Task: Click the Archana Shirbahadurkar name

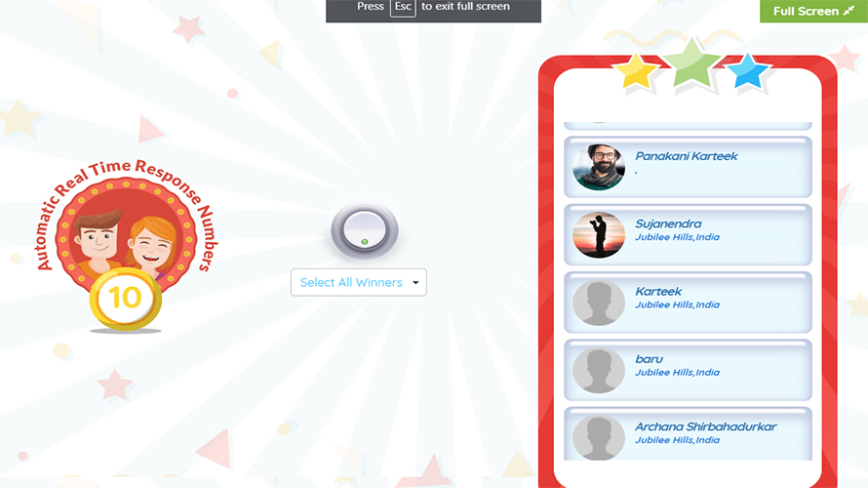Action: point(705,427)
